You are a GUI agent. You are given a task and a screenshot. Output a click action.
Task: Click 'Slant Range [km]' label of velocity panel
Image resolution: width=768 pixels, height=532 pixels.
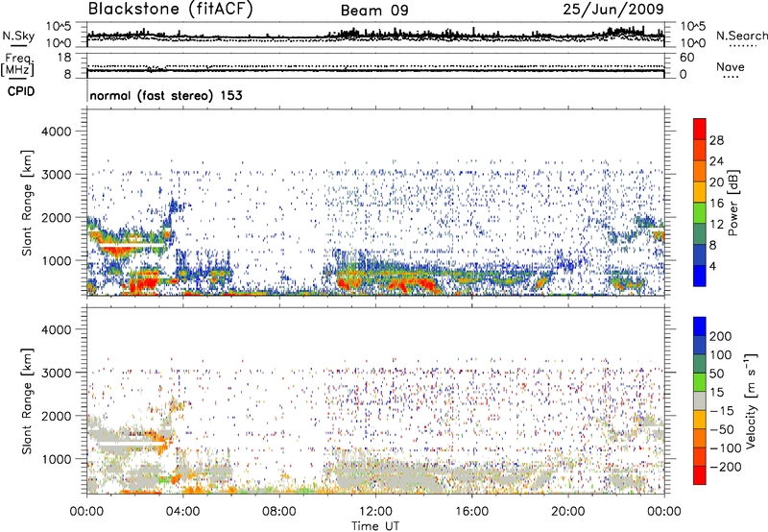click(27, 400)
